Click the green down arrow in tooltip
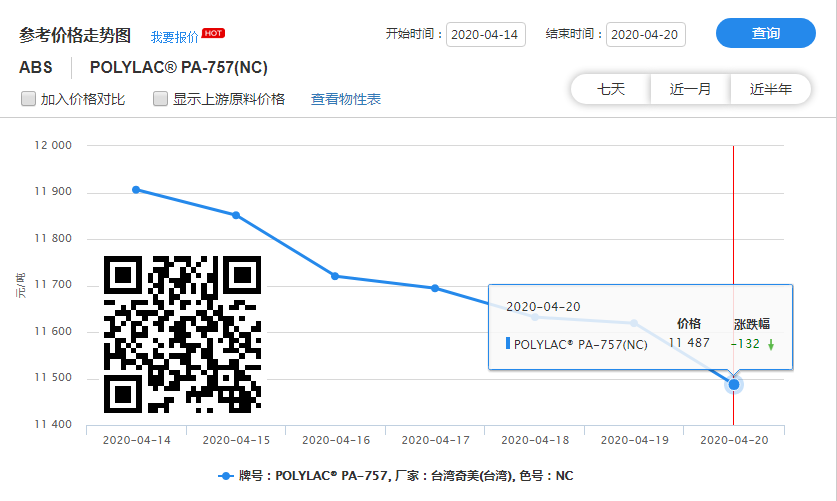The width and height of the screenshot is (837, 501). [x=771, y=345]
